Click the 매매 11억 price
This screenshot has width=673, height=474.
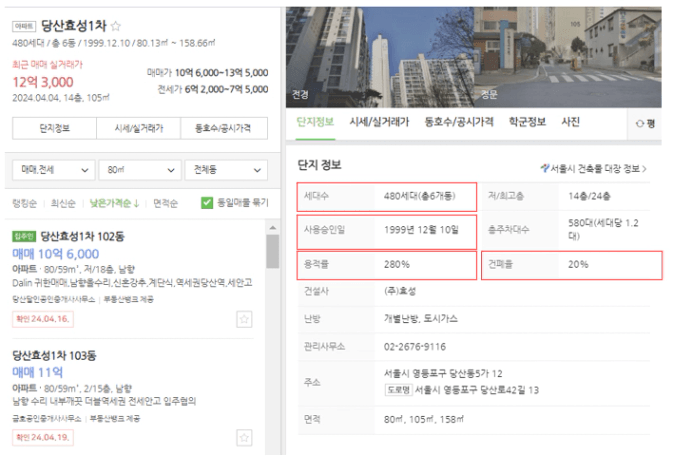(x=37, y=372)
